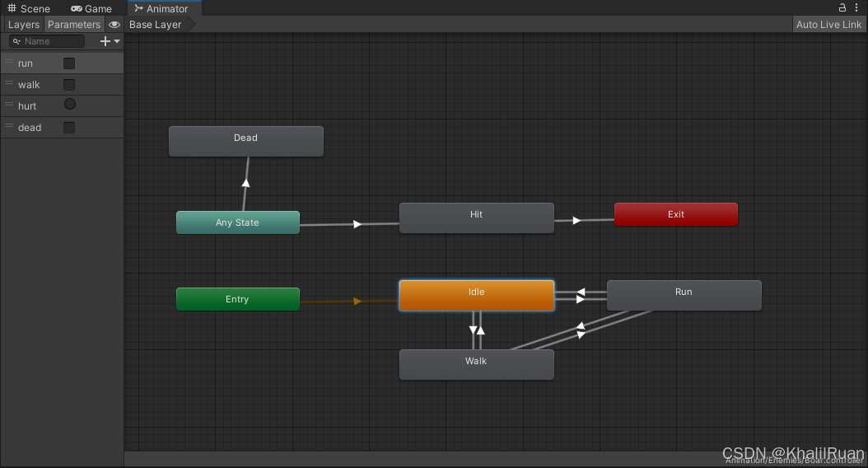Select the Run state node
Viewport: 868px width, 468px height.
coord(684,295)
